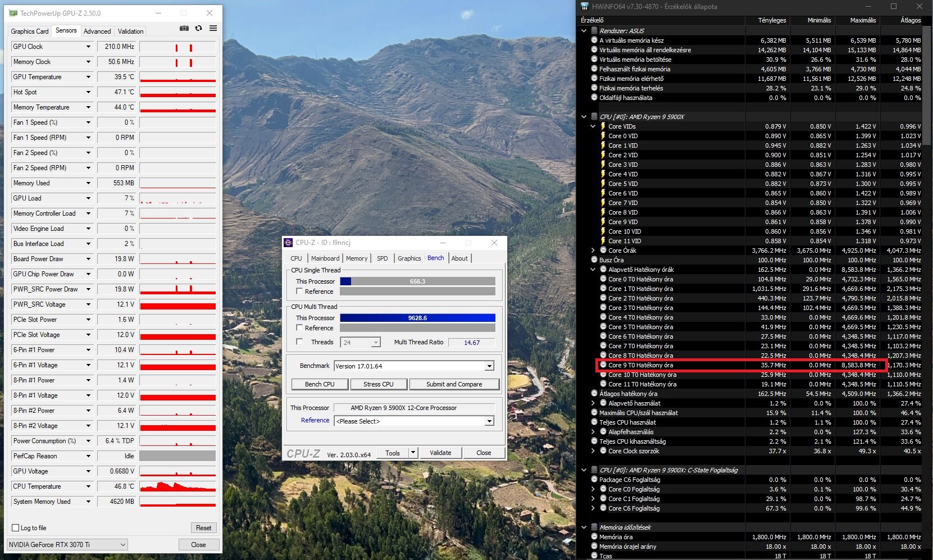Viewport: 933px width, 560px height.
Task: Open GPU-Z hamburger menu icon
Action: point(213,28)
